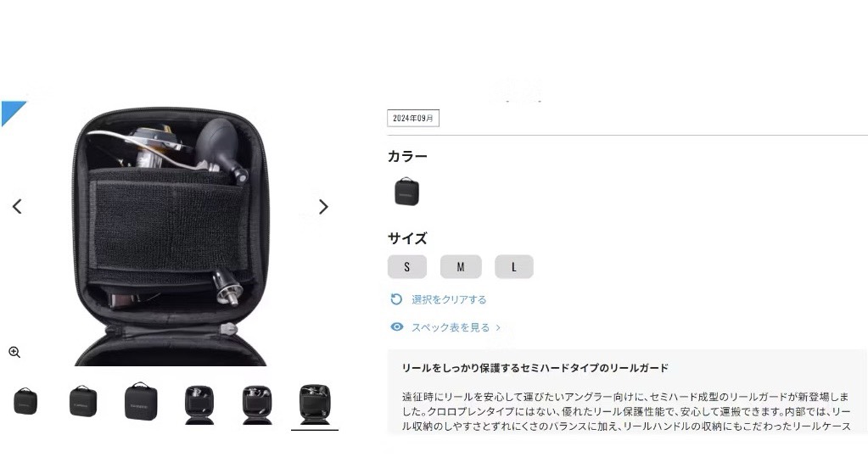Select size S option

point(407,267)
